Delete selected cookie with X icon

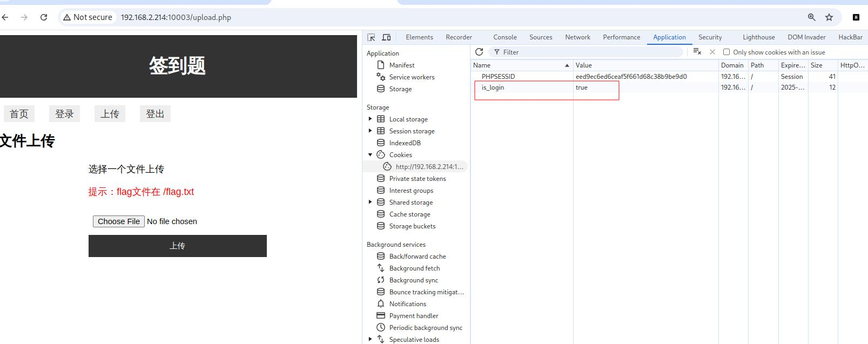click(712, 52)
